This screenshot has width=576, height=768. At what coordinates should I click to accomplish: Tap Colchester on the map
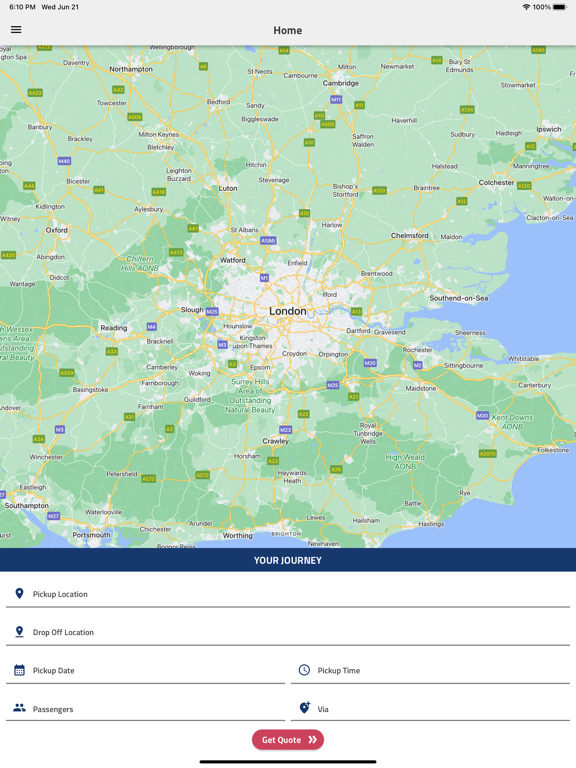coord(496,182)
